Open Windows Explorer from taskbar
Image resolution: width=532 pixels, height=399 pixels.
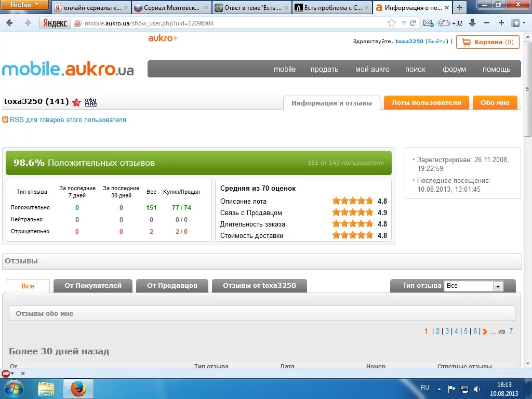46,389
